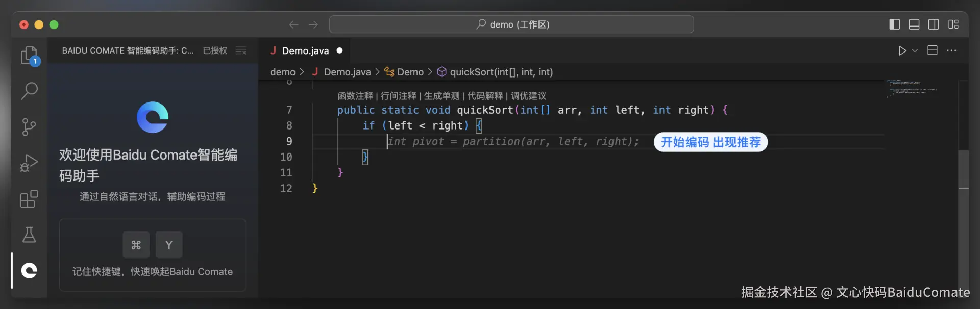The image size is (980, 309).
Task: Click the 记住快捷键 hint text
Action: tap(153, 272)
